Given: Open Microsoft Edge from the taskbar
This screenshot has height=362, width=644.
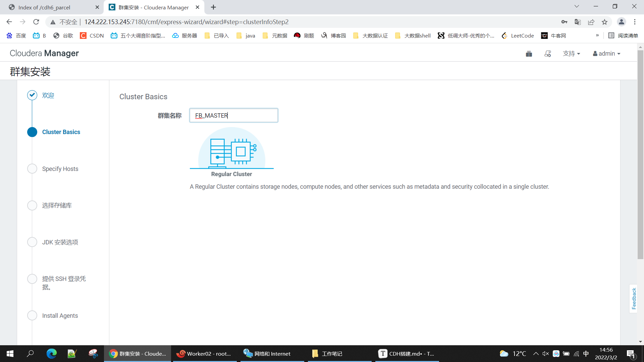Looking at the screenshot, I should (51, 354).
